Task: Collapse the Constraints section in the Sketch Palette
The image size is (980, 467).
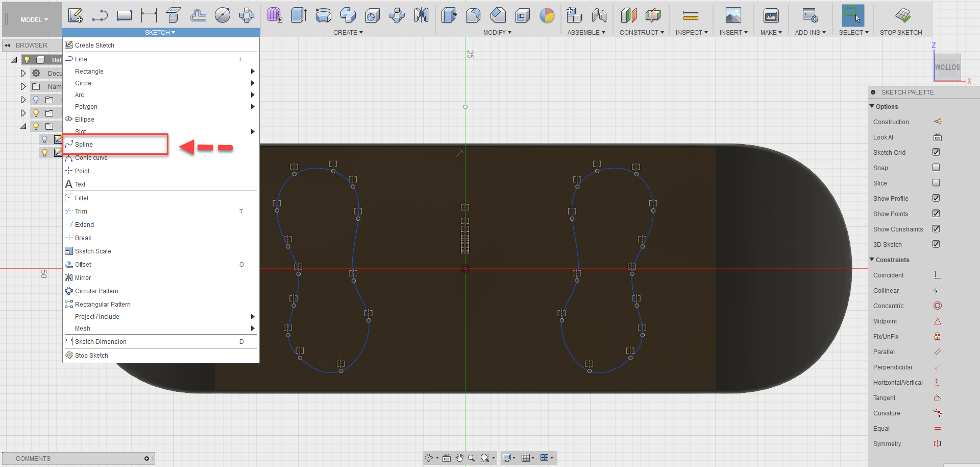Action: click(873, 260)
